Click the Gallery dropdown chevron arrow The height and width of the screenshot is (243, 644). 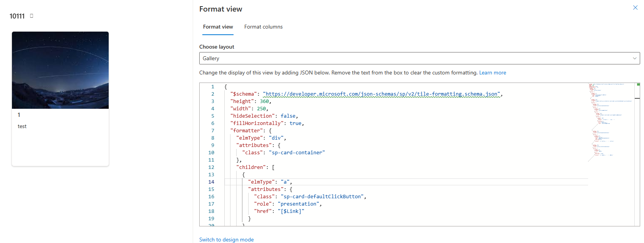click(x=634, y=58)
